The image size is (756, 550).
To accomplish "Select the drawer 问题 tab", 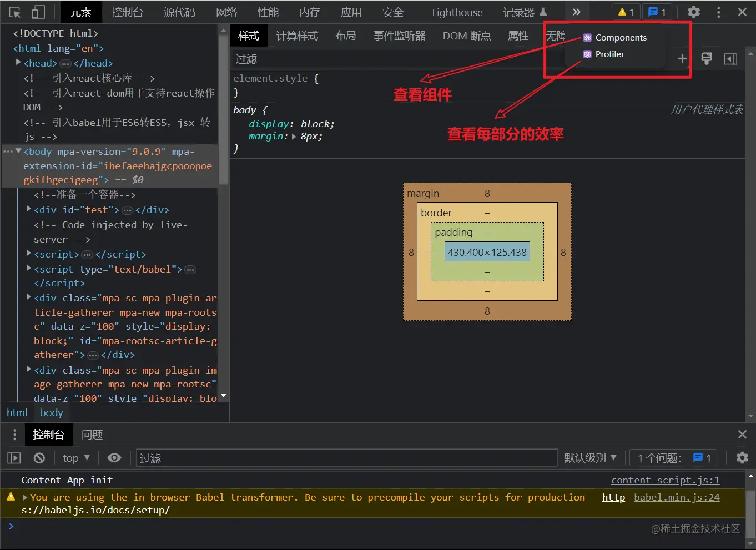I will point(92,435).
